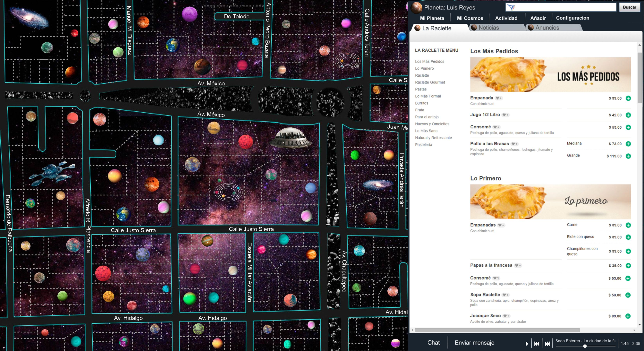Favorite Sopa Raclette heart icon
This screenshot has height=351, width=644.
[505, 295]
